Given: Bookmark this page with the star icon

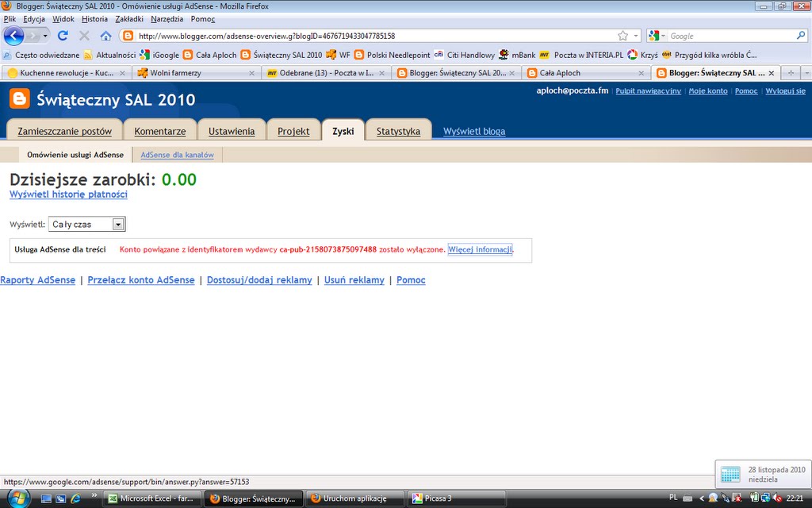Looking at the screenshot, I should click(x=622, y=36).
